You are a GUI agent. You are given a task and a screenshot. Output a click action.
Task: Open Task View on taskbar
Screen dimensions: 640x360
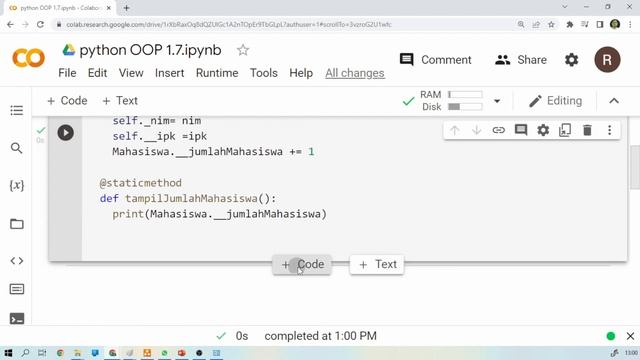[x=42, y=353]
